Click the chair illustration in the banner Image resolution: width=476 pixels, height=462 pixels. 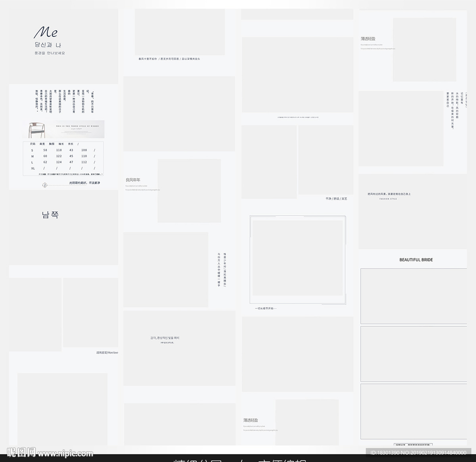pyautogui.click(x=36, y=130)
